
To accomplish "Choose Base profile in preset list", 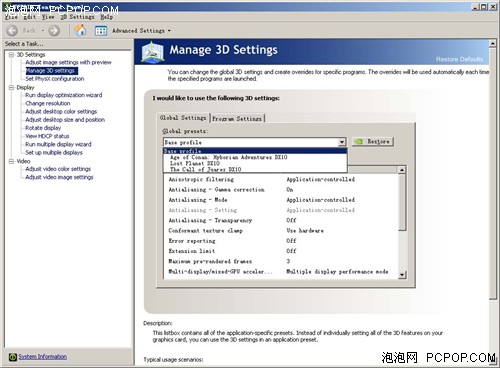I will coord(255,151).
